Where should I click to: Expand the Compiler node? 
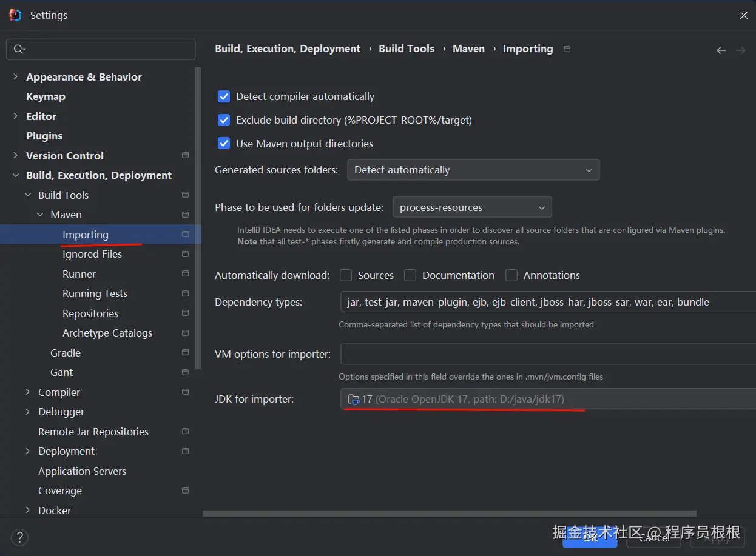point(27,392)
